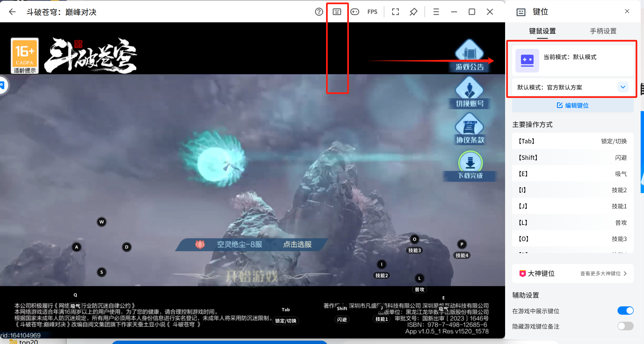Click the 切换账号 switch account icon

470,93
